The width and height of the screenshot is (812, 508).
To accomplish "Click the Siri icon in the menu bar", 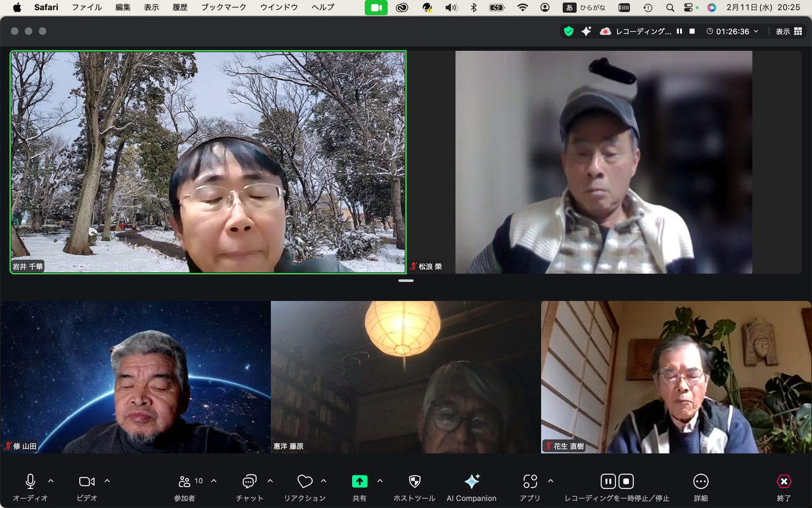I will click(712, 8).
